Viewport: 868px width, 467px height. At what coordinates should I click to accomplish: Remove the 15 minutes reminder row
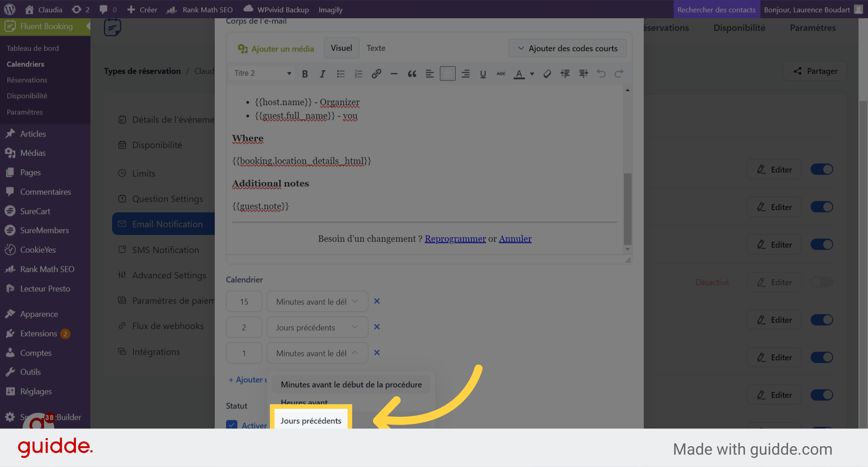coord(377,301)
